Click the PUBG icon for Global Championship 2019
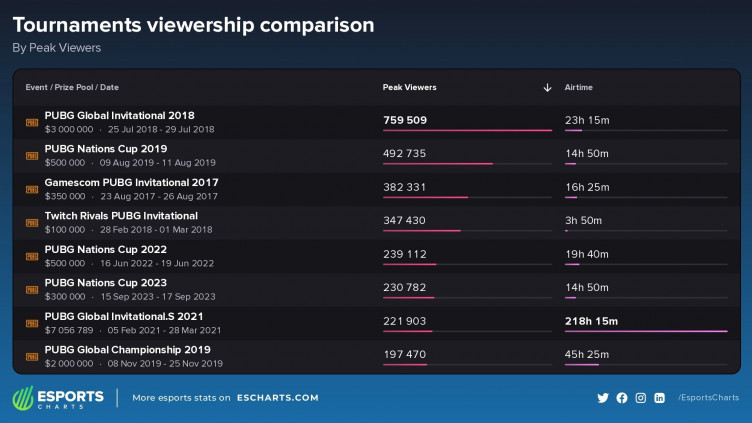Image resolution: width=752 pixels, height=423 pixels. [32, 356]
